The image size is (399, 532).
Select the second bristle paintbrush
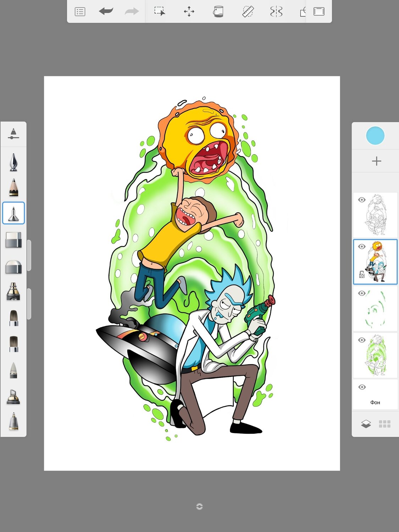[x=13, y=344]
